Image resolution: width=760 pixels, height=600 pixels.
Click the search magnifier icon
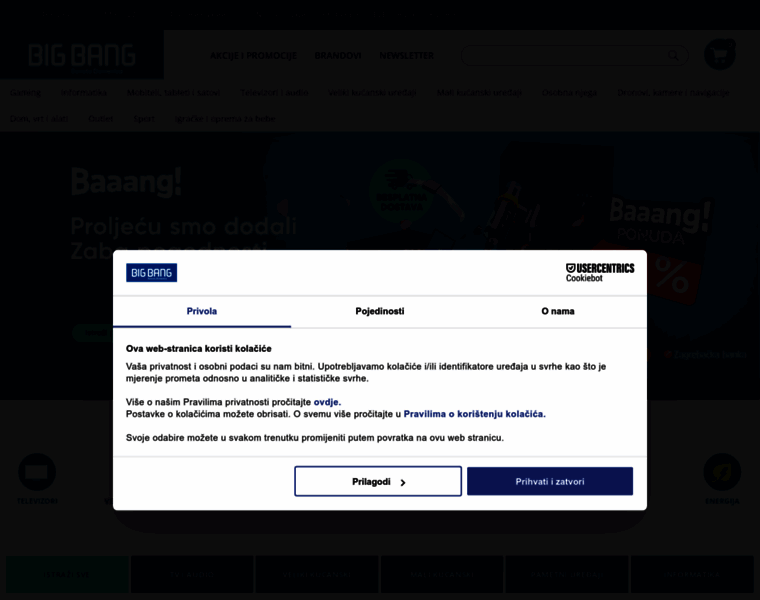673,55
